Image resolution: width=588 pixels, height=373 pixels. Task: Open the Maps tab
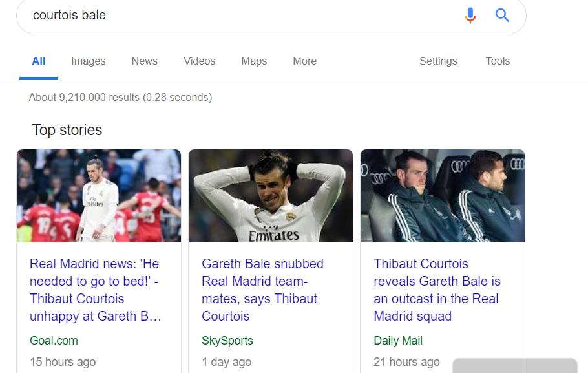(254, 61)
